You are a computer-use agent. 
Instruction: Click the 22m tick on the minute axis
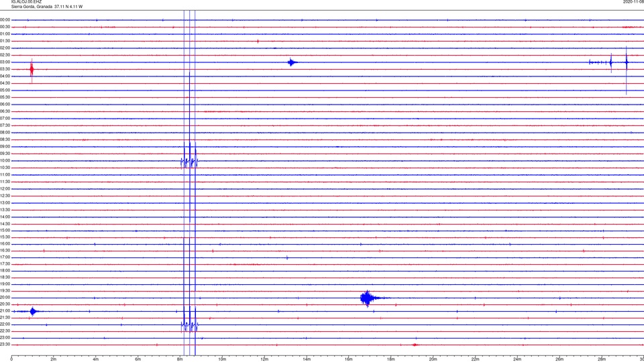coord(475,359)
